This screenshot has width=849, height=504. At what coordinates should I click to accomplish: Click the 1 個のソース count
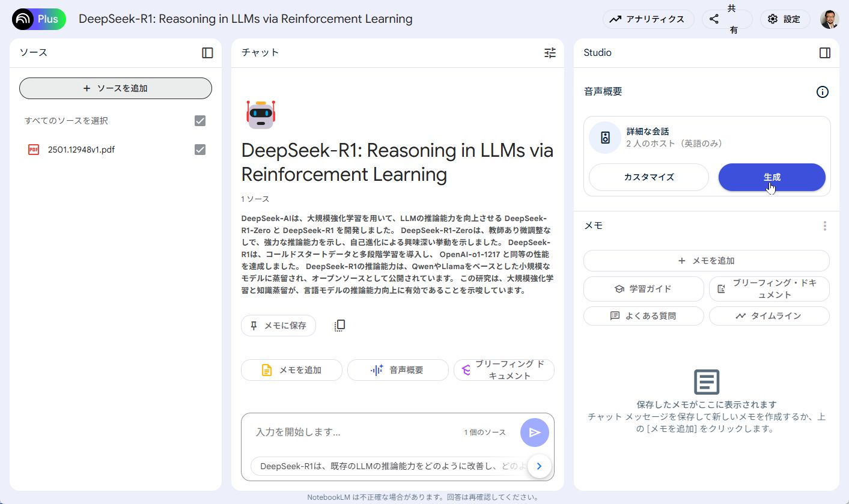click(x=485, y=433)
